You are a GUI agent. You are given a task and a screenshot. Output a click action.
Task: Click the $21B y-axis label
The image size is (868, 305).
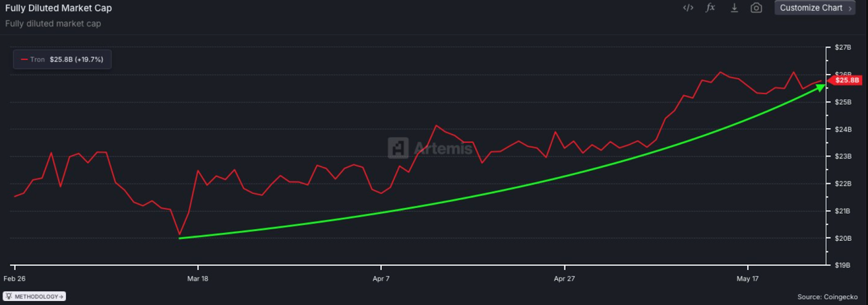point(843,211)
